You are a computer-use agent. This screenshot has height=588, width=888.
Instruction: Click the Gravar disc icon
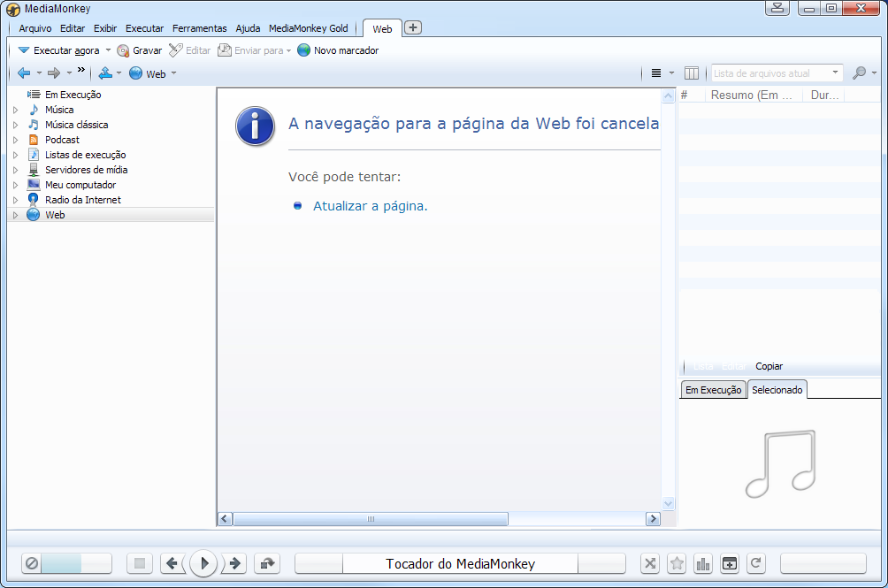coord(124,51)
